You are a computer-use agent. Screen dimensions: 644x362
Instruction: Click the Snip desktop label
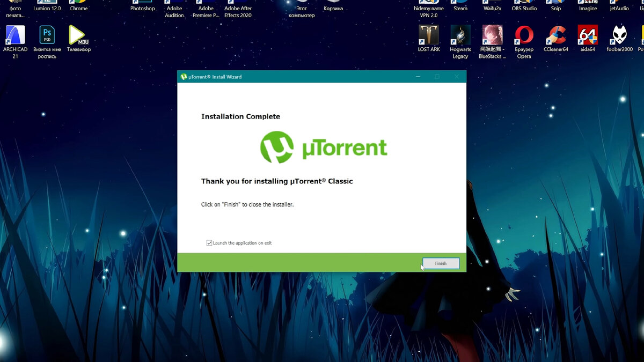556,9
